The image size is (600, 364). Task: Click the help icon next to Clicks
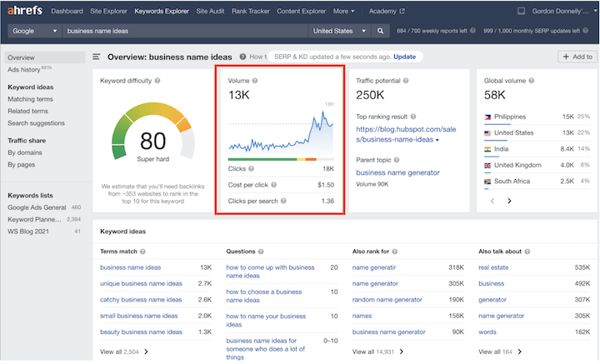tap(251, 168)
